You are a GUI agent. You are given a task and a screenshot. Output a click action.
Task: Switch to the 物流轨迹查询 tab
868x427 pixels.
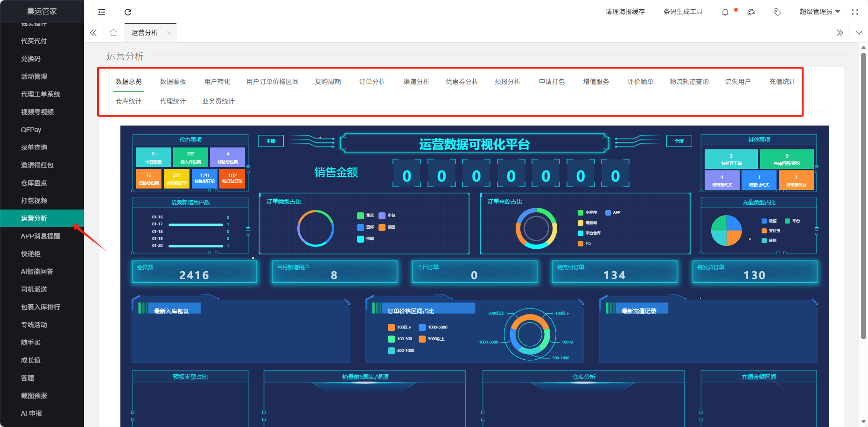click(689, 82)
